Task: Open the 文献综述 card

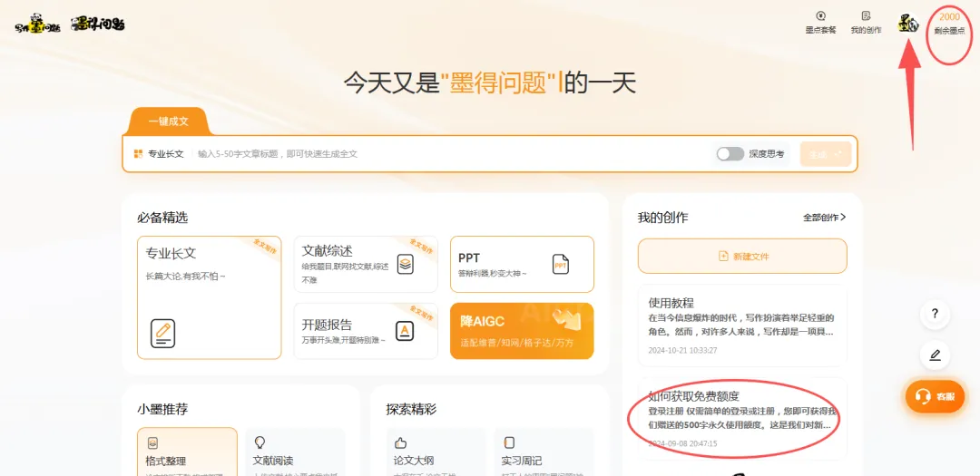Action: 366,264
